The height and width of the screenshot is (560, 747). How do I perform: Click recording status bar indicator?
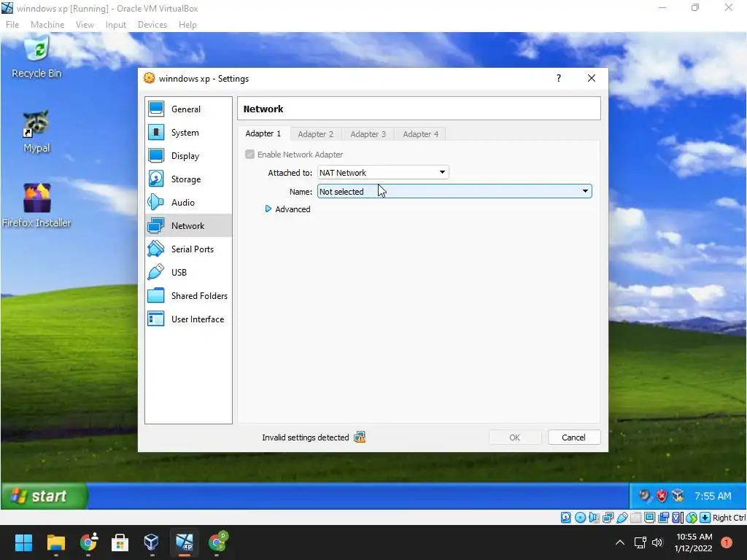(663, 518)
